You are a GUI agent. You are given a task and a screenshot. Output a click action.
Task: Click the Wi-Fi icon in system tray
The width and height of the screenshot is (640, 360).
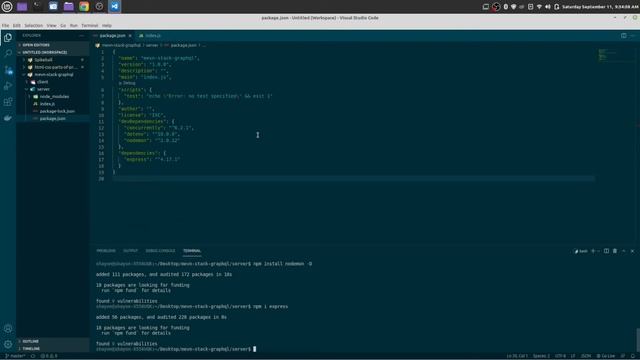pyautogui.click(x=539, y=7)
